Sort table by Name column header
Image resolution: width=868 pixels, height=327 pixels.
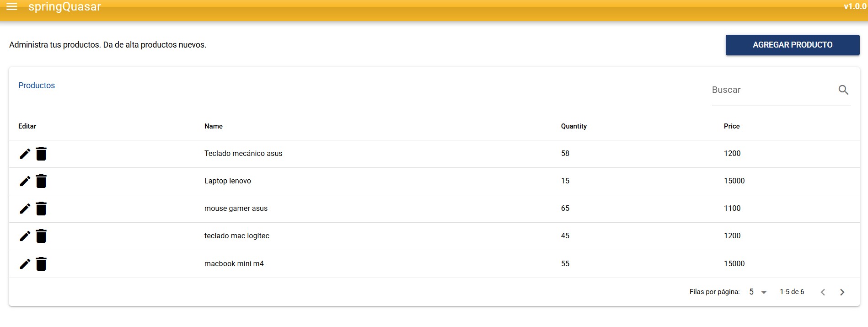[x=214, y=126]
